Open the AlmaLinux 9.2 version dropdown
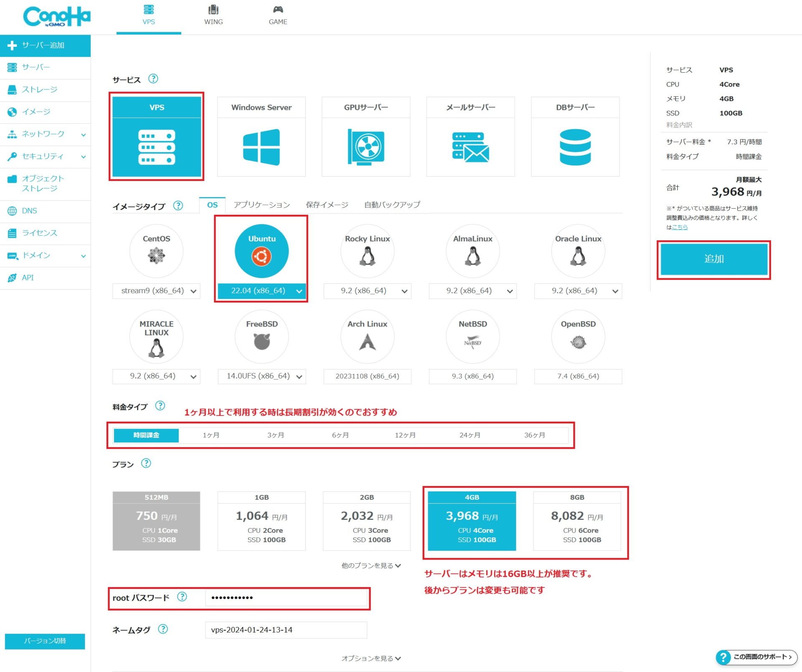The image size is (802, 672). coord(473,291)
